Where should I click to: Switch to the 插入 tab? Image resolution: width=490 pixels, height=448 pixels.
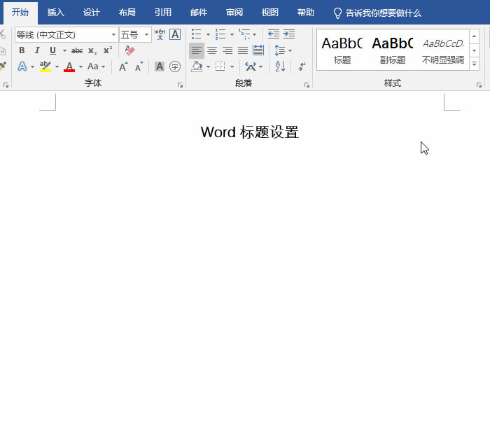[56, 13]
